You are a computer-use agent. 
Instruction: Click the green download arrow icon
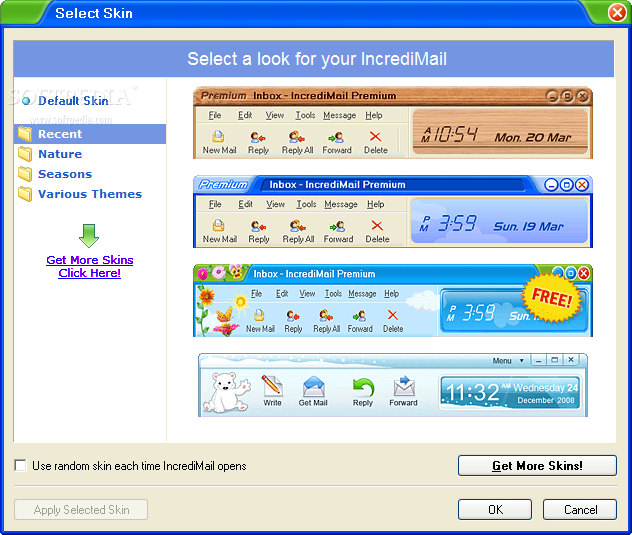pyautogui.click(x=89, y=236)
